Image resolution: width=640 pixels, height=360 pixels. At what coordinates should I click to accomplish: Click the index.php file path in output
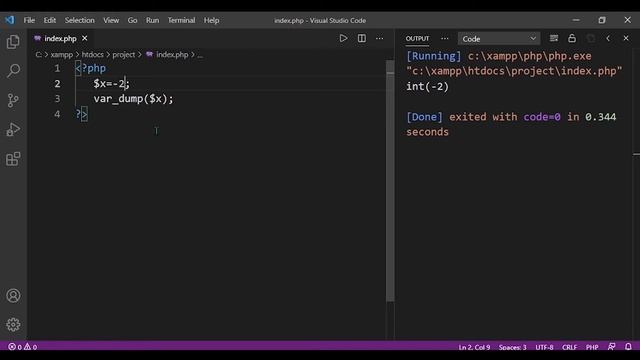click(x=514, y=71)
